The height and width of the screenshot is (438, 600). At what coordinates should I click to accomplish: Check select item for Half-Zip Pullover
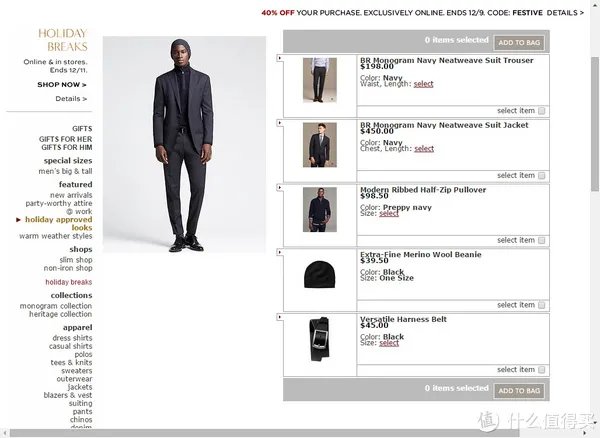coord(541,241)
